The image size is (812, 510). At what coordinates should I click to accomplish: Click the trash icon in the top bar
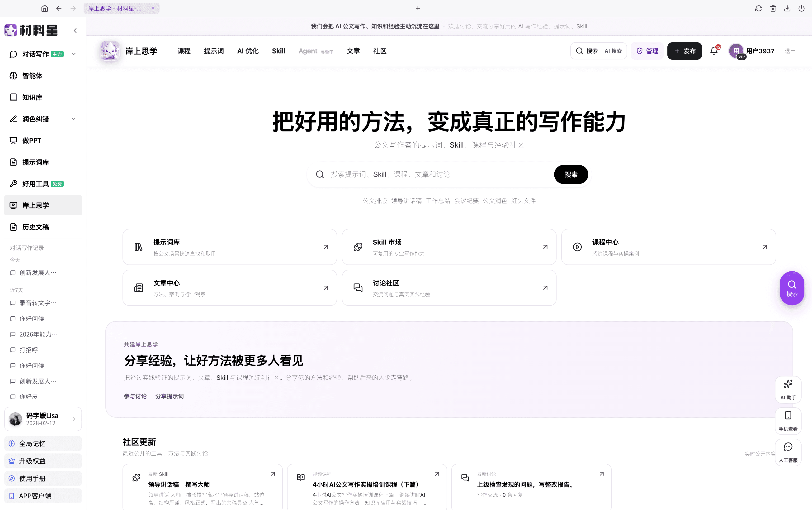coord(773,8)
